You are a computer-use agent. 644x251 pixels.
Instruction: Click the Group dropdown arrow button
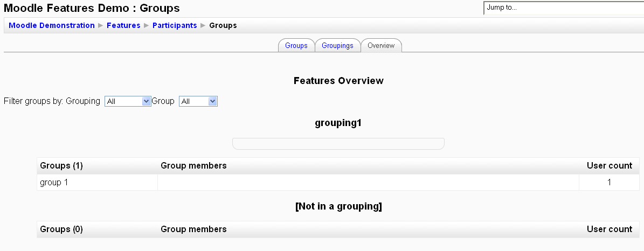tap(212, 101)
